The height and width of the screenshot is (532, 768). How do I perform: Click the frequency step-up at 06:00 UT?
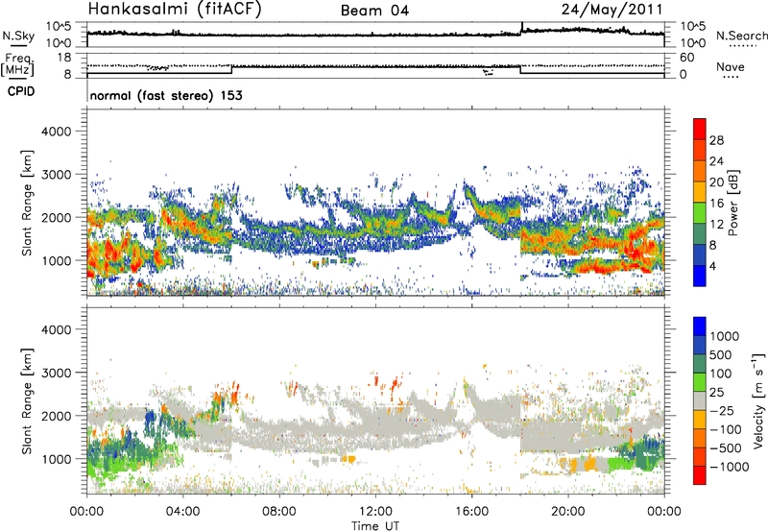click(x=231, y=69)
